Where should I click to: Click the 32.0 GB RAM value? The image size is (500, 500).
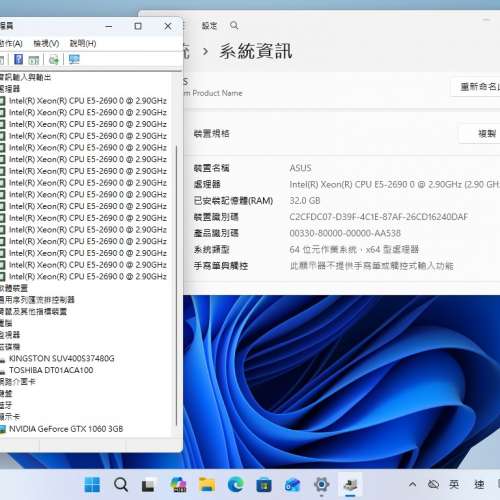click(305, 201)
